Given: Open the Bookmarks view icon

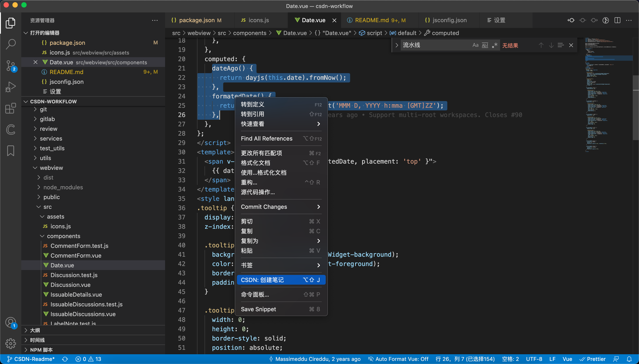Looking at the screenshot, I should point(10,151).
